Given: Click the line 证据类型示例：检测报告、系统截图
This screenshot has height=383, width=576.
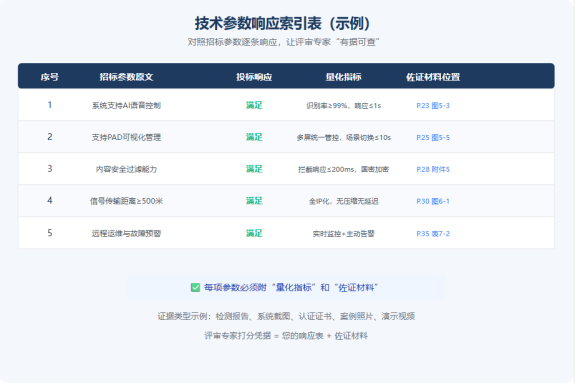Looking at the screenshot, I should 286,316.
